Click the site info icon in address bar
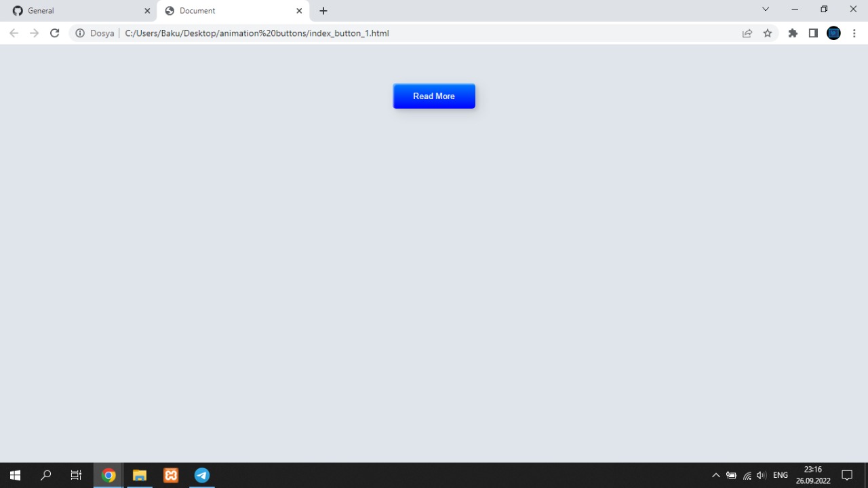 click(80, 33)
